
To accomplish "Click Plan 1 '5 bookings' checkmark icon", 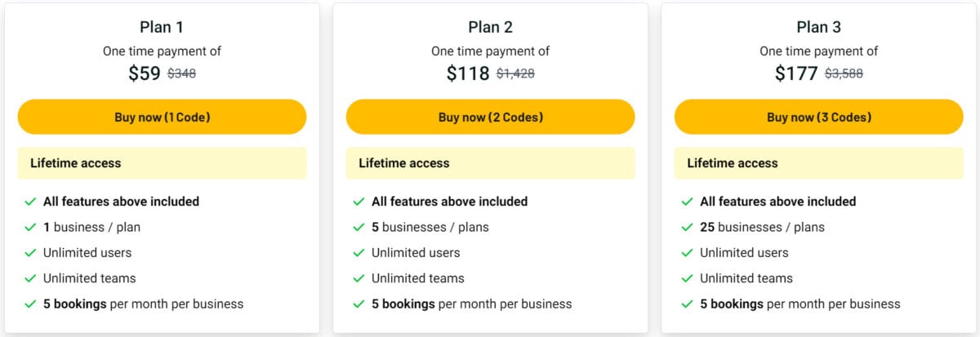I will click(30, 304).
